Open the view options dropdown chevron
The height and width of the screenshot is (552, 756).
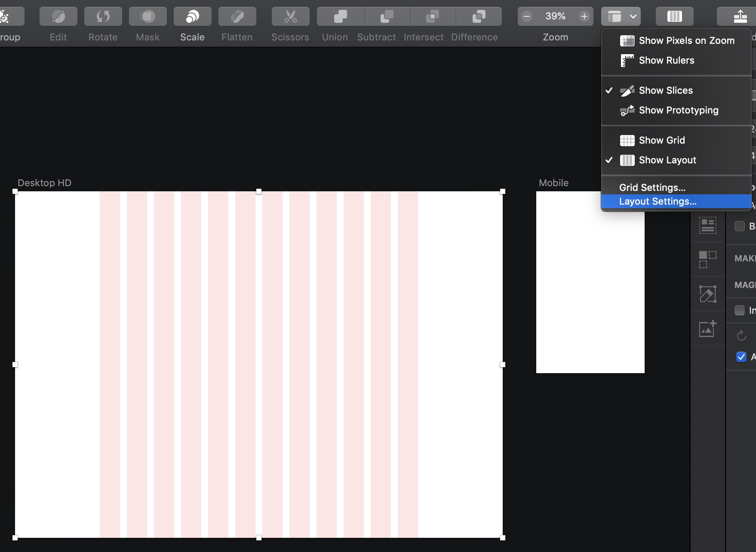click(632, 16)
